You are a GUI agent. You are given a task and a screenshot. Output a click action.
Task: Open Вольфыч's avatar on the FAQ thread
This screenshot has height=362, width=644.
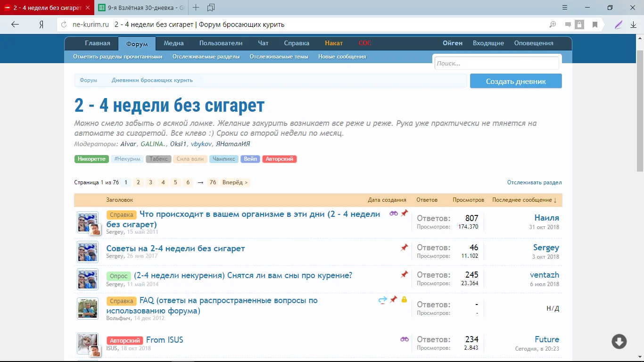point(88,308)
